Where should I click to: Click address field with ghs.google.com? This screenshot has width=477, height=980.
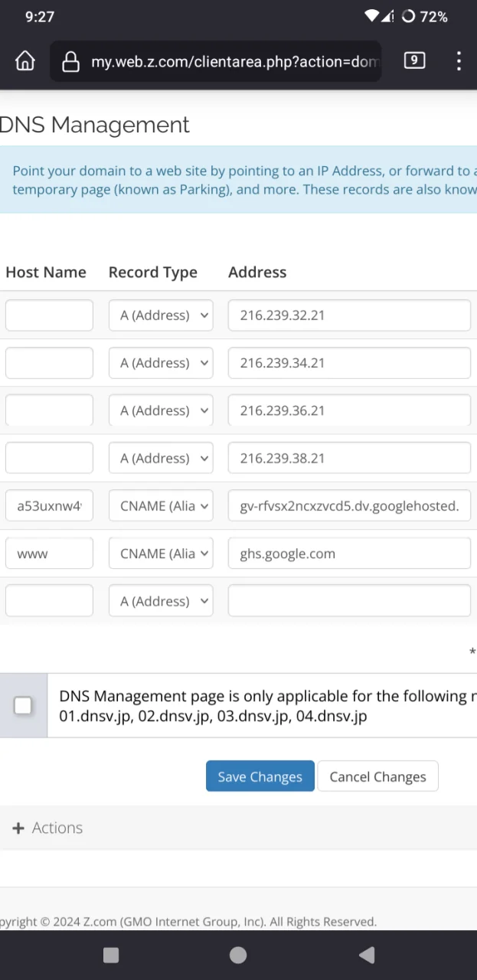pyautogui.click(x=349, y=554)
